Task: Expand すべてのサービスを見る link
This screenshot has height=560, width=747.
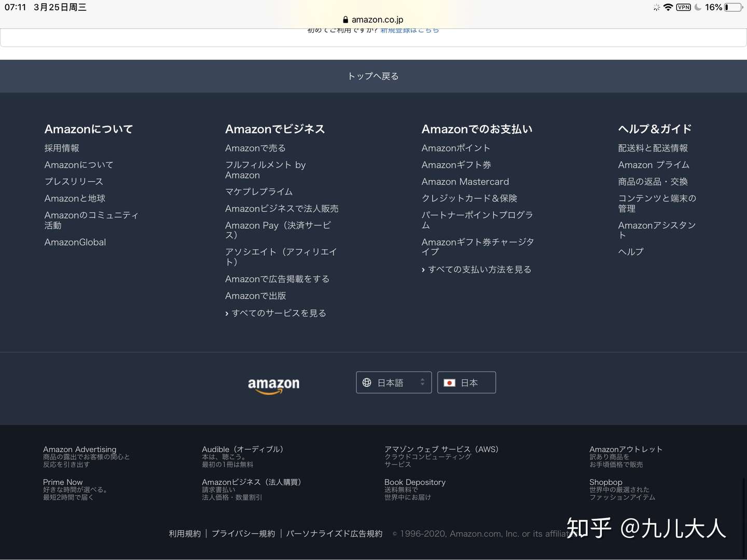Action: tap(275, 313)
